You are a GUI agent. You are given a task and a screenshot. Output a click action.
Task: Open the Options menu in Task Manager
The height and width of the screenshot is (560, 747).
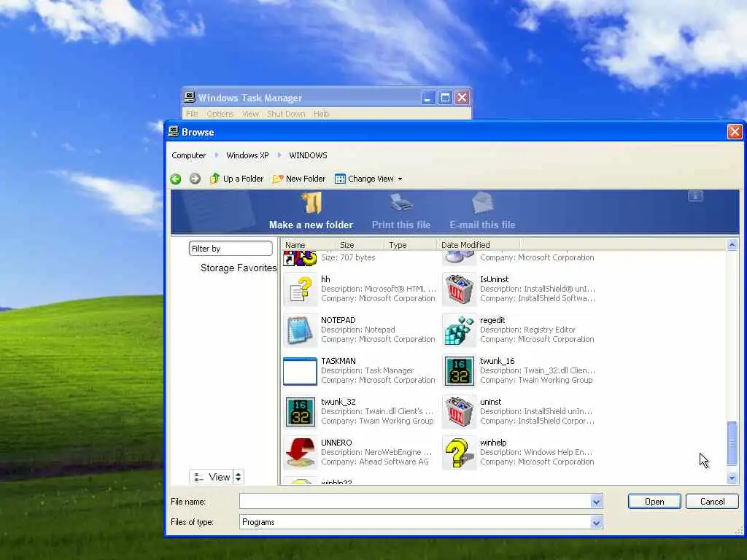coord(220,114)
